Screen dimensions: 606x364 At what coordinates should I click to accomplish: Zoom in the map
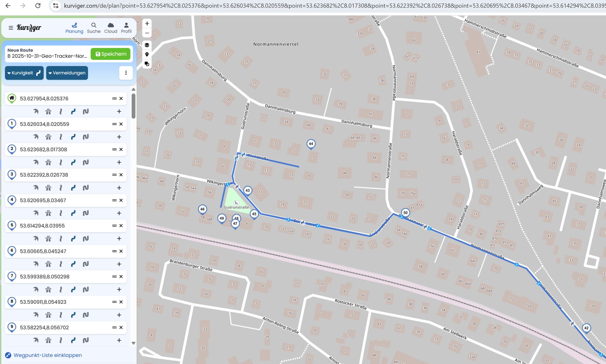147,24
